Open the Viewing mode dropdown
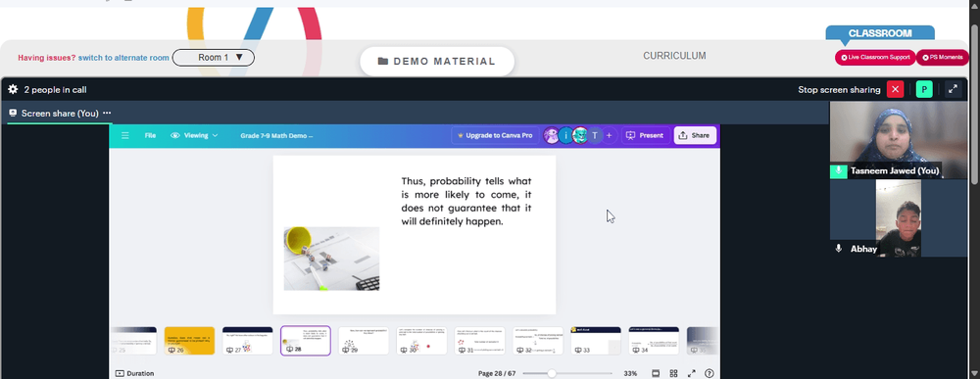The width and height of the screenshot is (980, 379). point(194,135)
